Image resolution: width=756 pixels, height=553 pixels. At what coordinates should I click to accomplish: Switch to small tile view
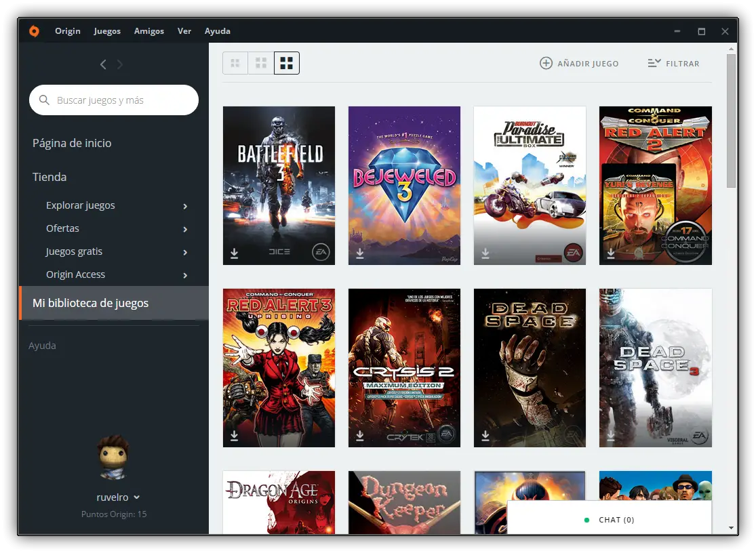(x=235, y=63)
